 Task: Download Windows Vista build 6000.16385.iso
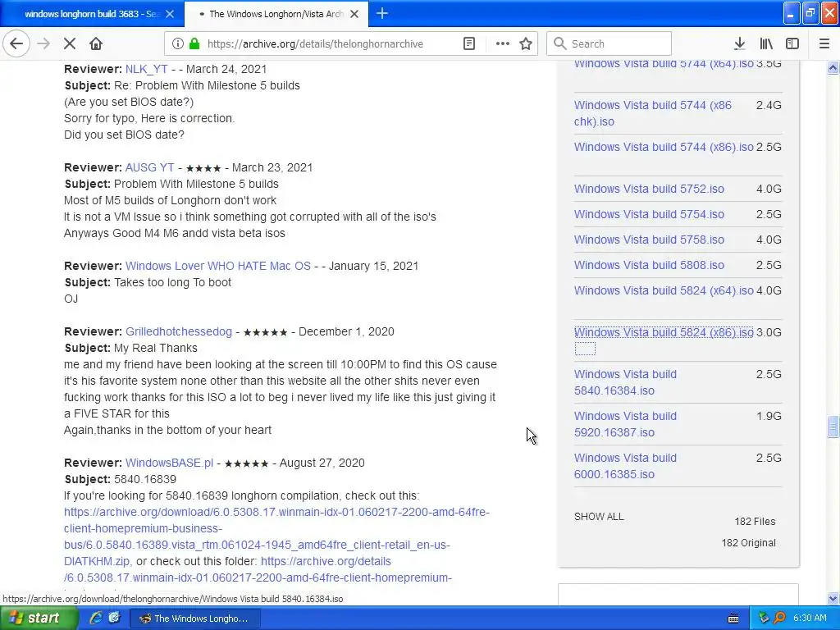click(x=625, y=466)
